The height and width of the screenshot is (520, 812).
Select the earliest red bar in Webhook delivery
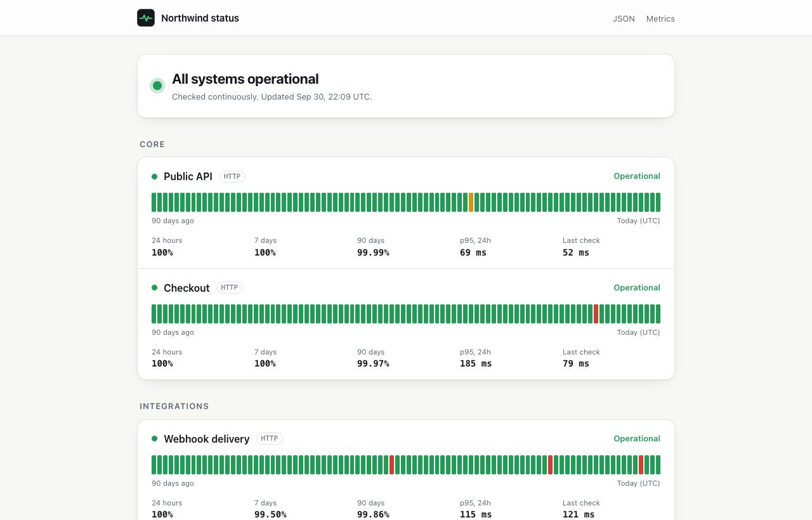point(392,465)
